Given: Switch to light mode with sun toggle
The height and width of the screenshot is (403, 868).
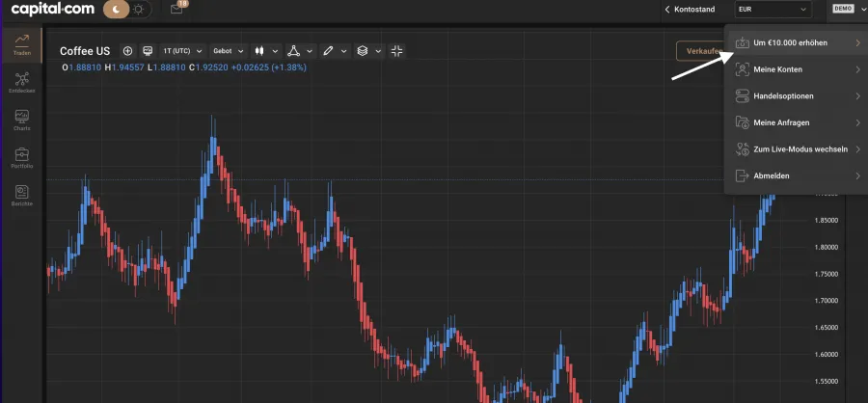Looking at the screenshot, I should click(x=139, y=9).
